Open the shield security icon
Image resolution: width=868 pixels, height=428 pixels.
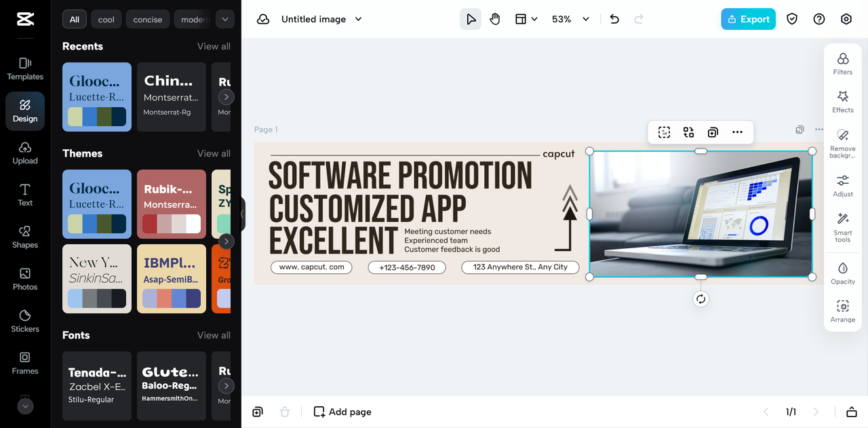(792, 19)
